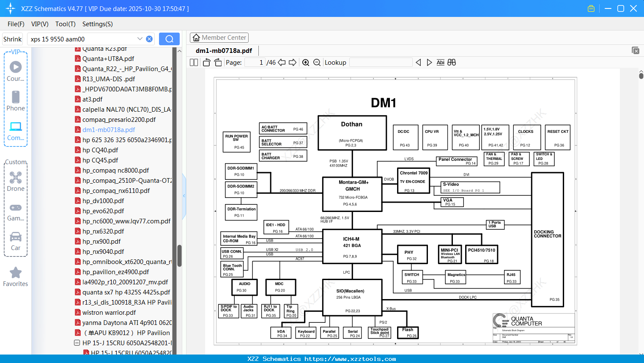Find next lookup match
Image resolution: width=644 pixels, height=363 pixels.
point(429,62)
